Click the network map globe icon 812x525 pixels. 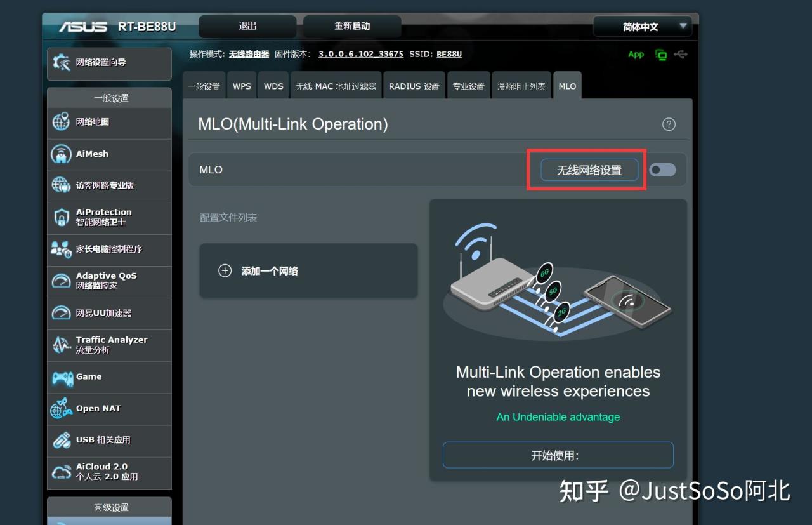pos(61,122)
